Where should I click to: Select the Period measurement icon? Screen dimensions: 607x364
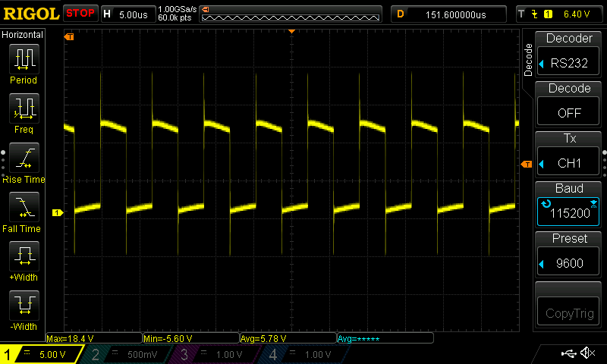tap(24, 59)
